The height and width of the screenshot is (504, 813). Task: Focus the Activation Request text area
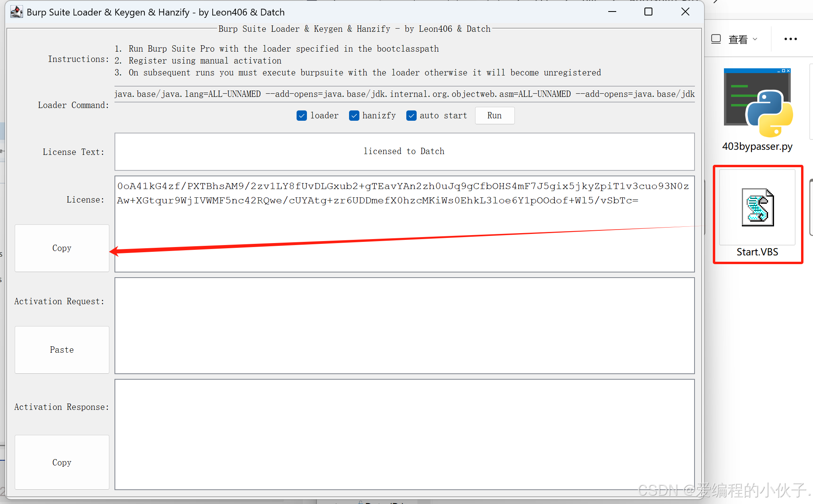(404, 326)
